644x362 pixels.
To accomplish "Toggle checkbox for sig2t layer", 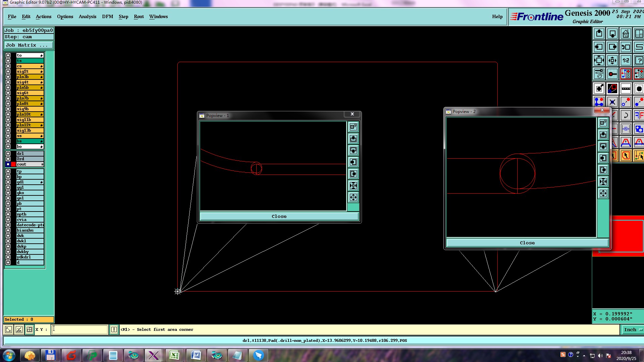I will 8,71.
